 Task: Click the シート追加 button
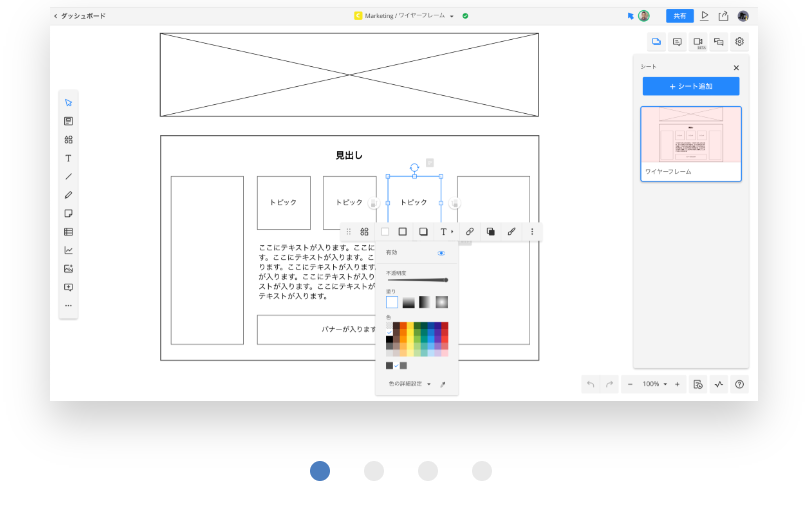[691, 86]
